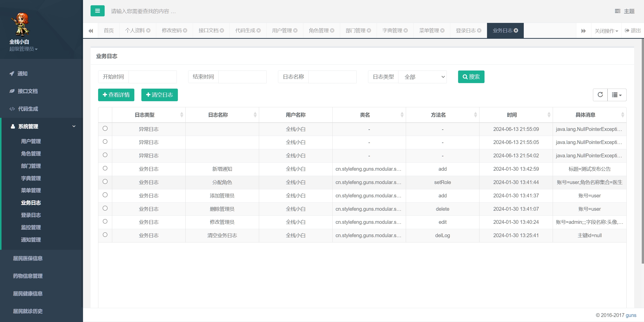Open 登录日志 sidebar submenu item
644x322 pixels.
31,215
